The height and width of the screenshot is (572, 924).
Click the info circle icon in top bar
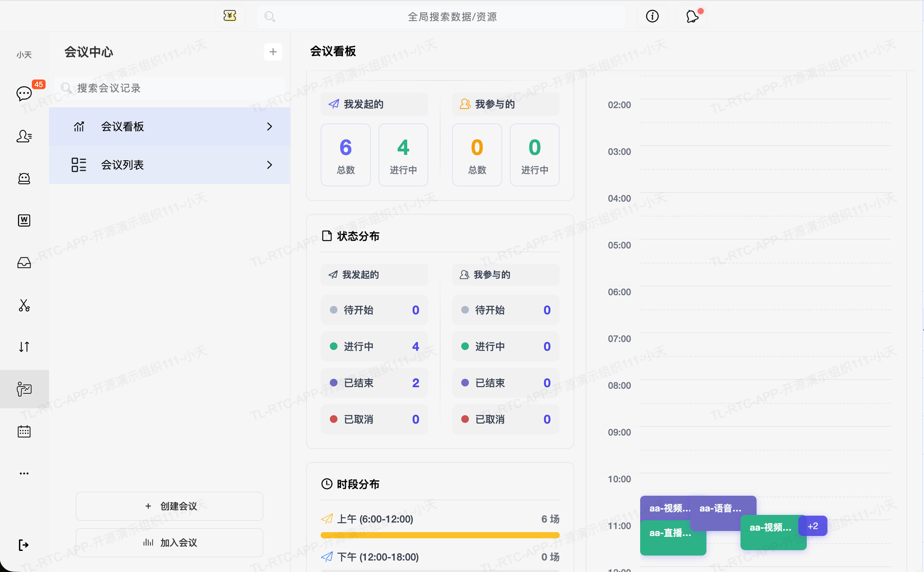click(x=652, y=16)
